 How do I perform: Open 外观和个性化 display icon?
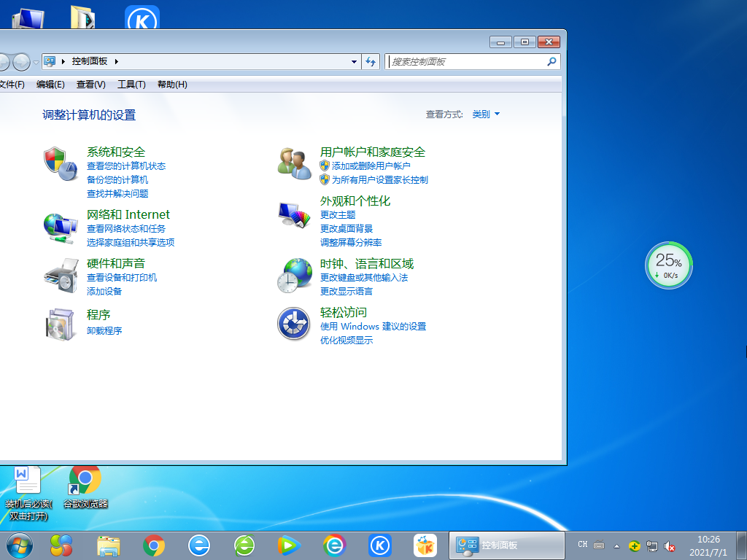pyautogui.click(x=294, y=214)
